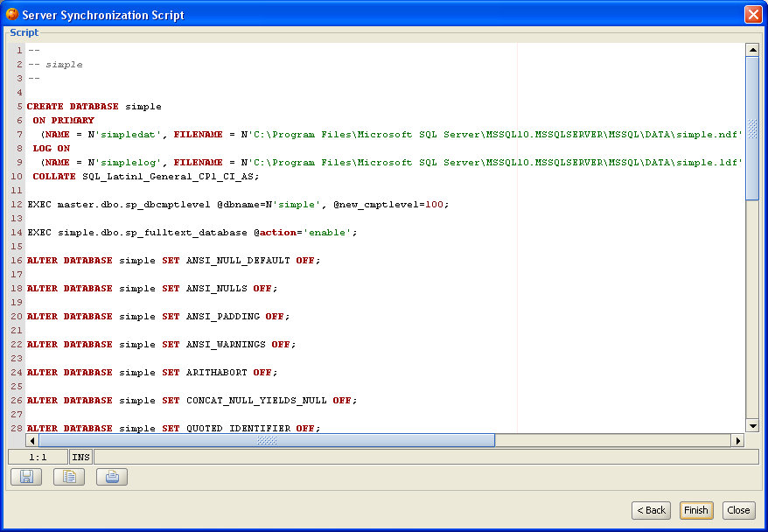The image size is (768, 532).
Task: Click the horizontal scrollbar left arrow
Action: tap(32, 440)
